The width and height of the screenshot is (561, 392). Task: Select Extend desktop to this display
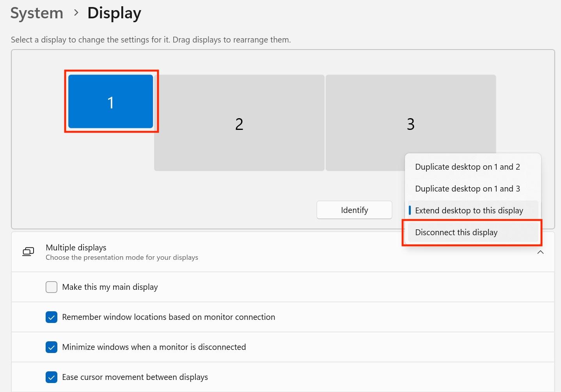click(x=469, y=211)
